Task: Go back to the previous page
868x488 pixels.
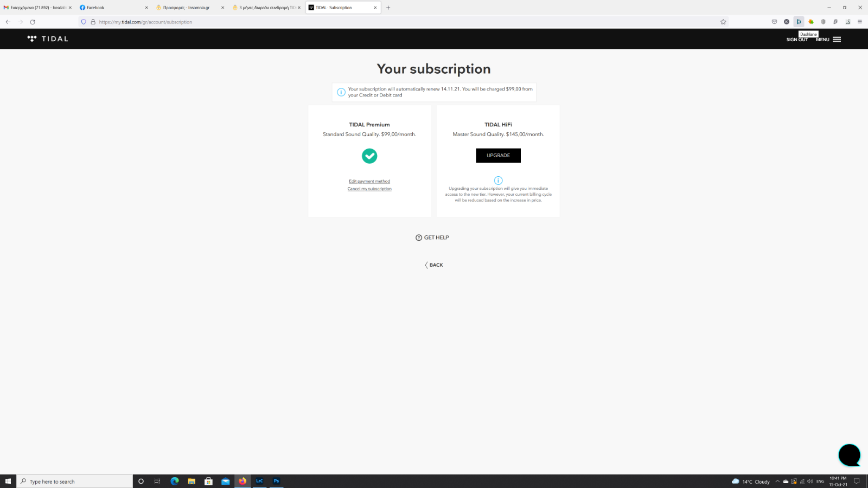Action: click(x=8, y=22)
